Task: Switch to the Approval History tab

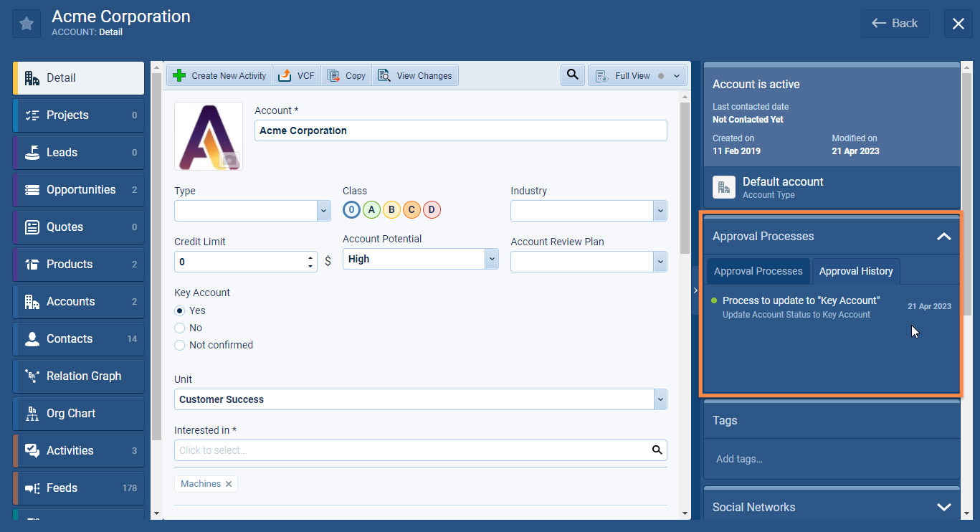Action: [x=856, y=271]
